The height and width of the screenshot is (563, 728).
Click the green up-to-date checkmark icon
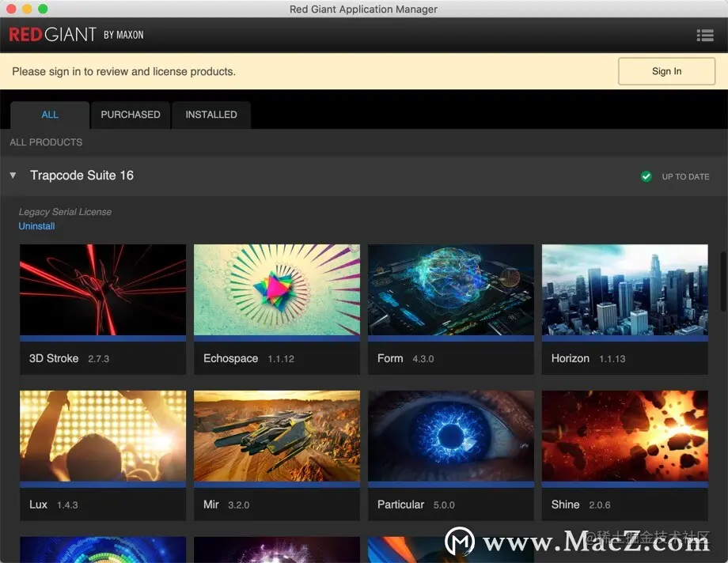[646, 176]
